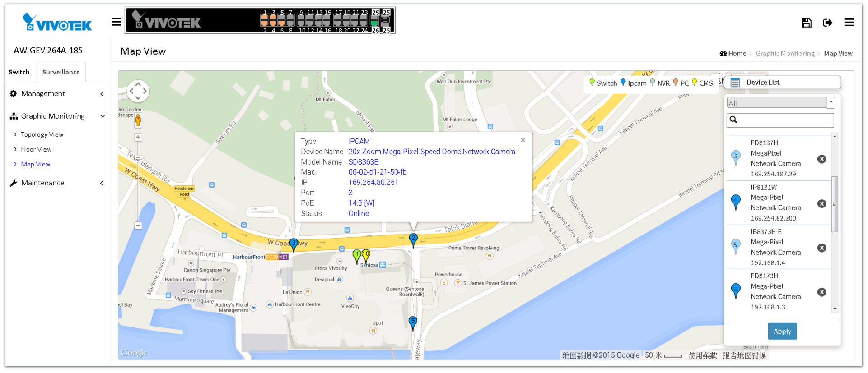Click the Device List header button
The image size is (868, 373).
tap(783, 83)
